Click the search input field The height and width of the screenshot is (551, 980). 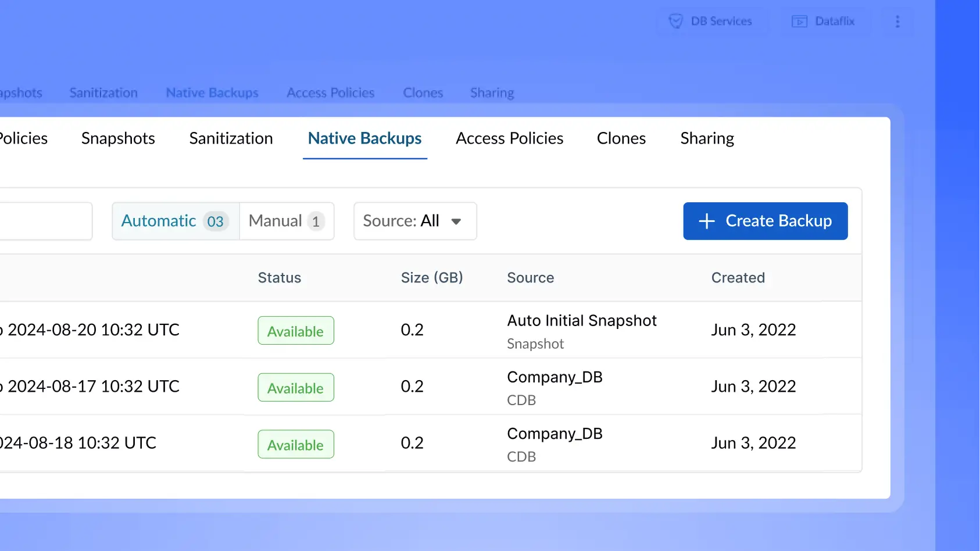click(46, 221)
